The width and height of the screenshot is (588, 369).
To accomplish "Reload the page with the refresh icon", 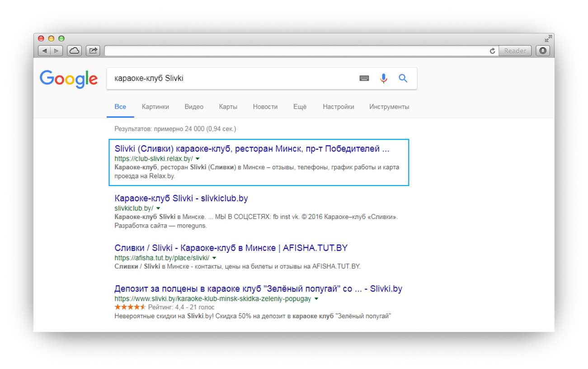I will [x=492, y=51].
